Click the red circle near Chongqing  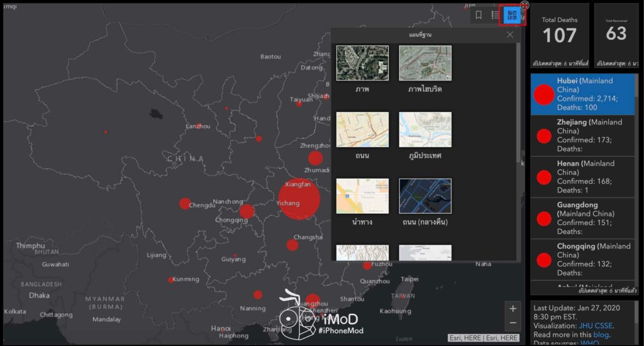point(247,211)
